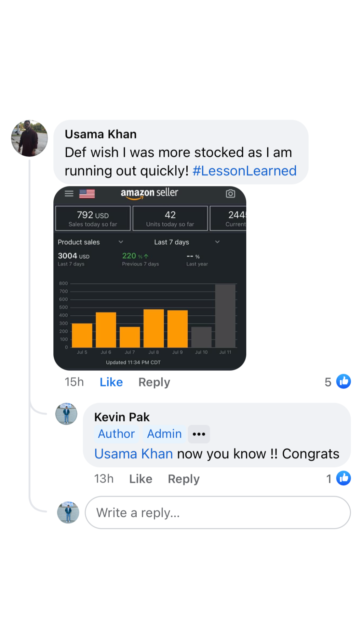
Task: Click the Author badge on Kevin's reply
Action: click(x=116, y=434)
